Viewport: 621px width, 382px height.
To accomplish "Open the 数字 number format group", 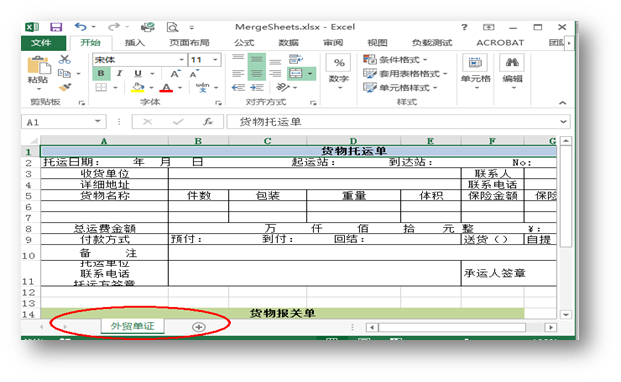I will coord(339,71).
